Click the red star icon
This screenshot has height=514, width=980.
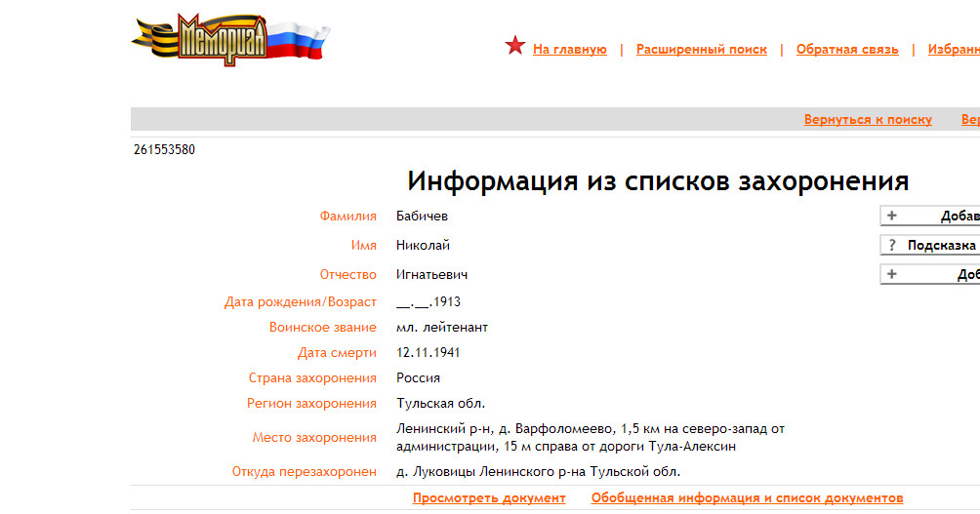point(515,46)
